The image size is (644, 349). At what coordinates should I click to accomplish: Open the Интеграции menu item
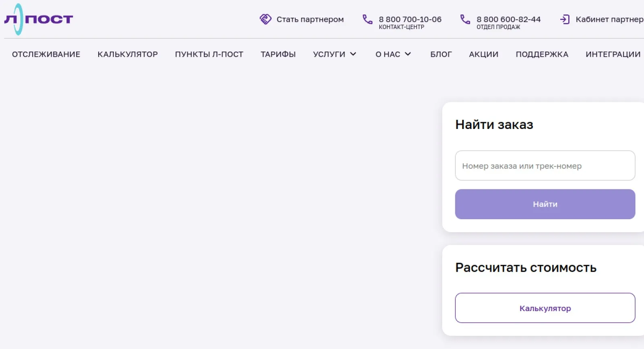(x=613, y=54)
